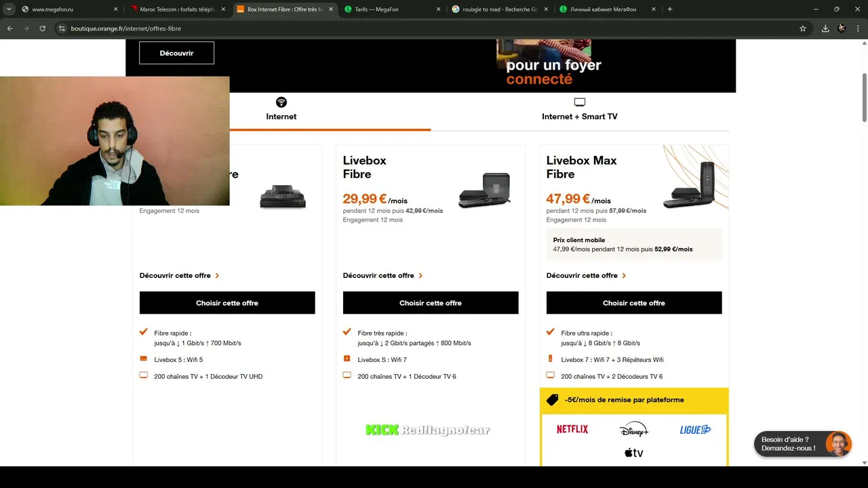The image size is (868, 488).
Task: Click the Livebox Fibre router image
Action: pyautogui.click(x=484, y=190)
